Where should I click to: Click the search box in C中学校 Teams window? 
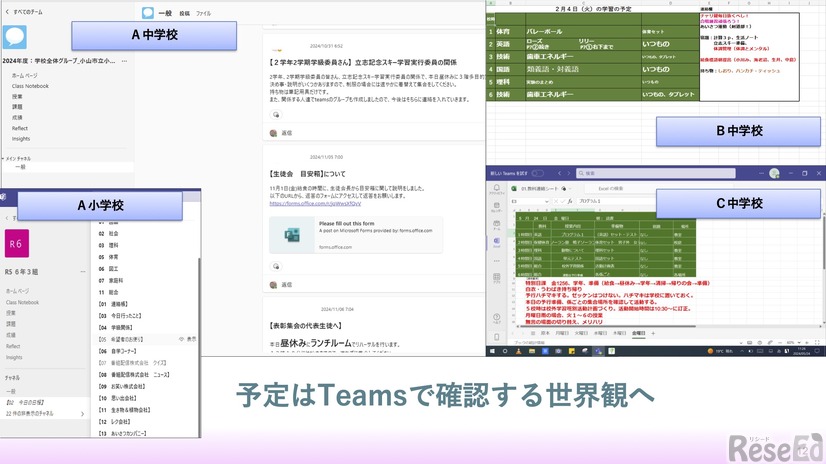(655, 173)
